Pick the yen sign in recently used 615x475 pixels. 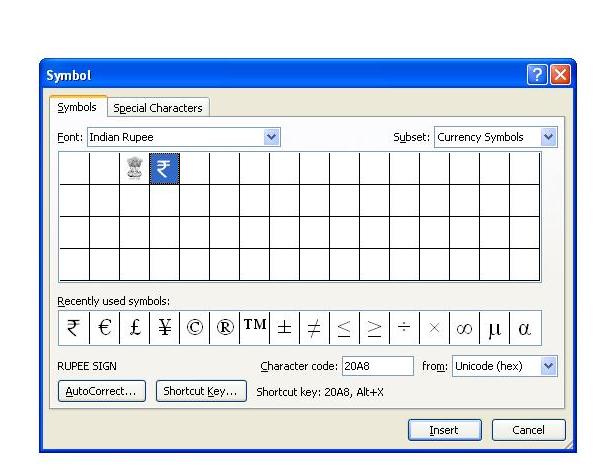[164, 328]
